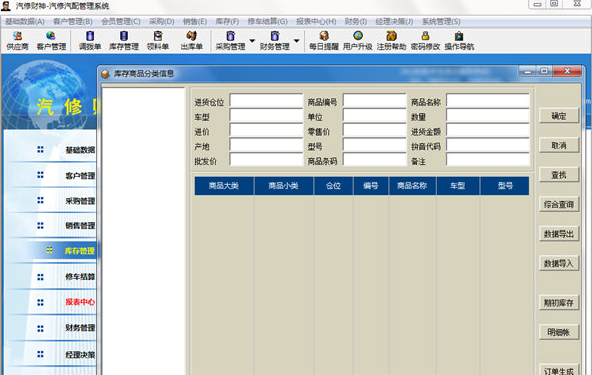Click the 用户升级 toolbar icon
The image size is (592, 375).
(x=358, y=41)
